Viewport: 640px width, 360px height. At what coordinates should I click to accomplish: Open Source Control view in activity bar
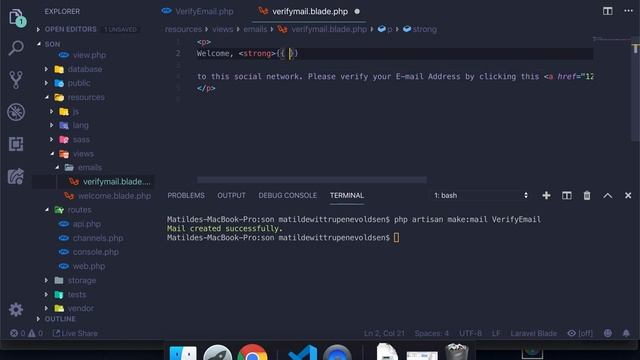(x=16, y=80)
